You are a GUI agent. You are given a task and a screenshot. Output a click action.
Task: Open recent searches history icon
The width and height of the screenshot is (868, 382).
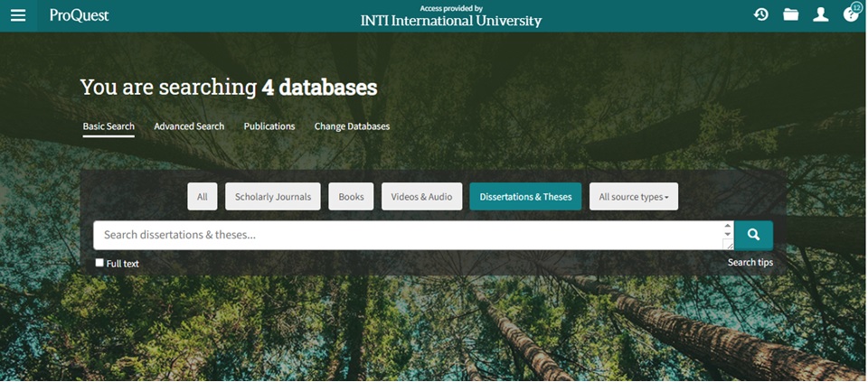(x=761, y=14)
